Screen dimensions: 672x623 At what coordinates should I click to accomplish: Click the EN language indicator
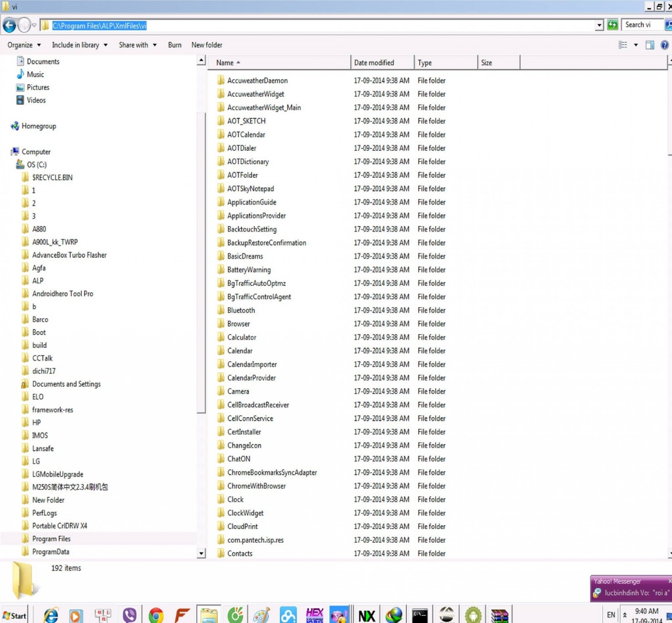611,615
